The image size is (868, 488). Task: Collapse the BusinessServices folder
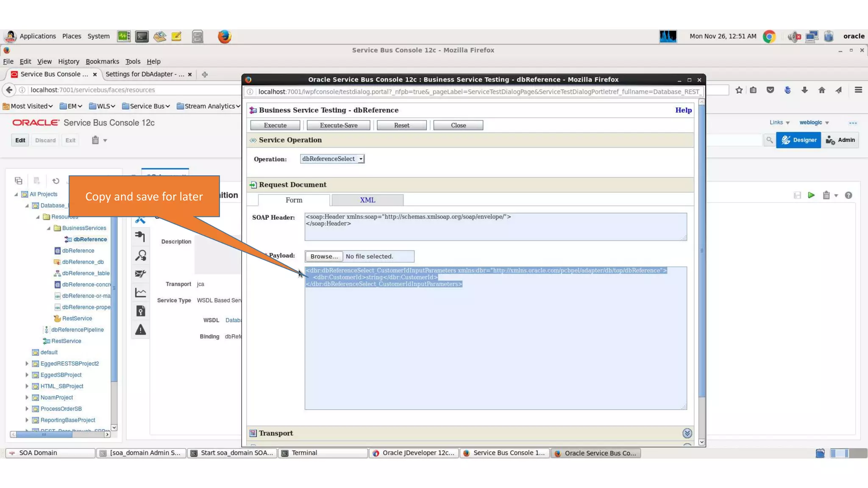[x=49, y=228]
